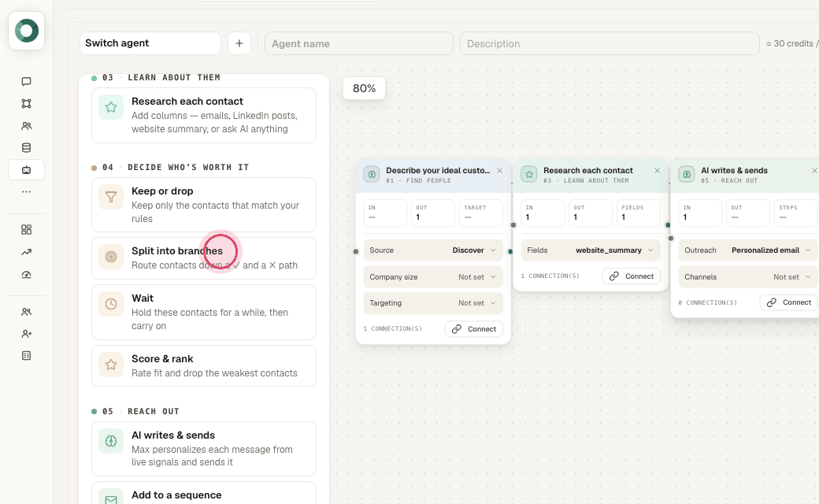This screenshot has height=504, width=819.
Task: Click brain icon of AI writes & sends block
Action: (x=111, y=441)
